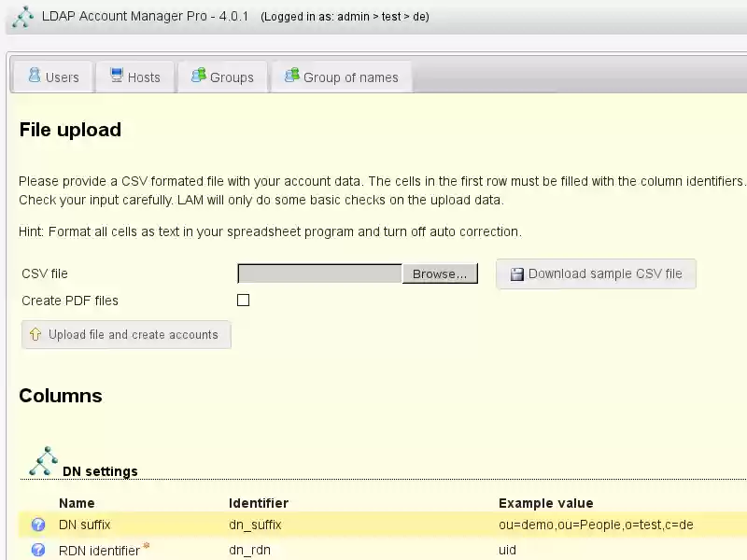Viewport: 747px width, 560px height.
Task: Click the Group of names tab icon
Action: (291, 76)
